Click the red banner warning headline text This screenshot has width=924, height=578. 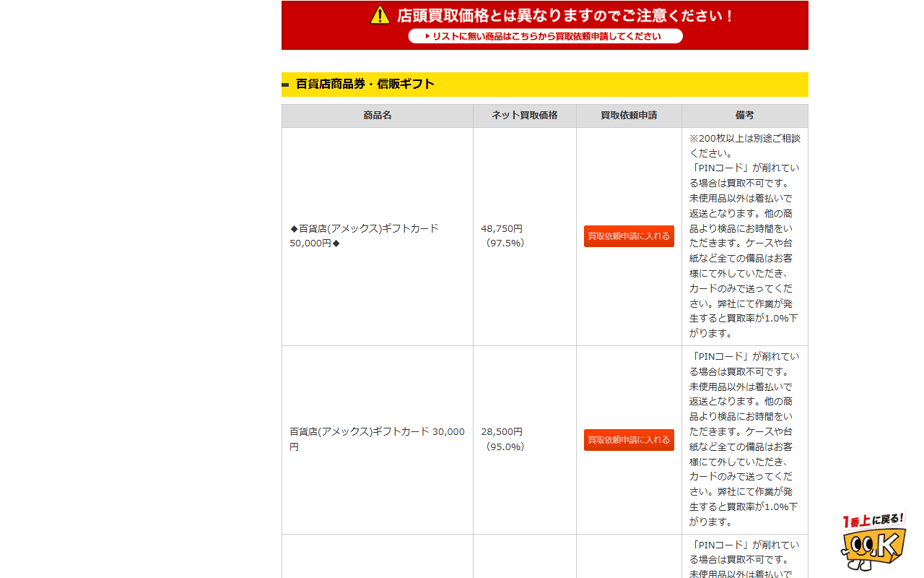point(565,15)
